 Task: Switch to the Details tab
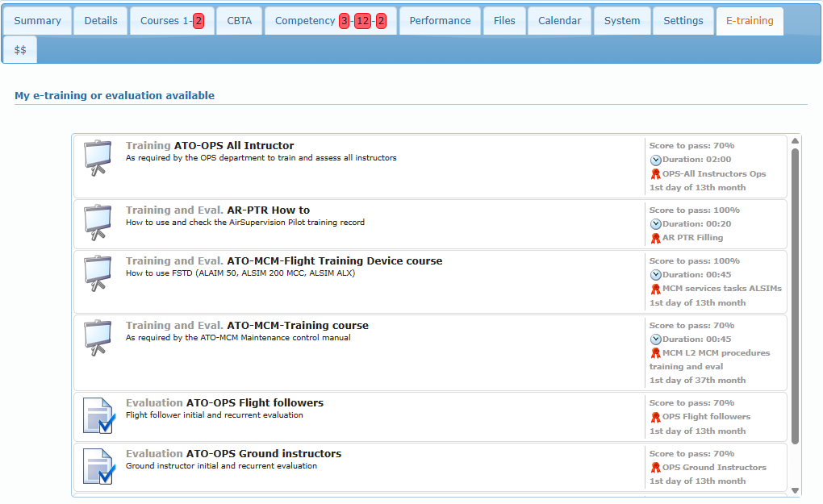tap(101, 21)
